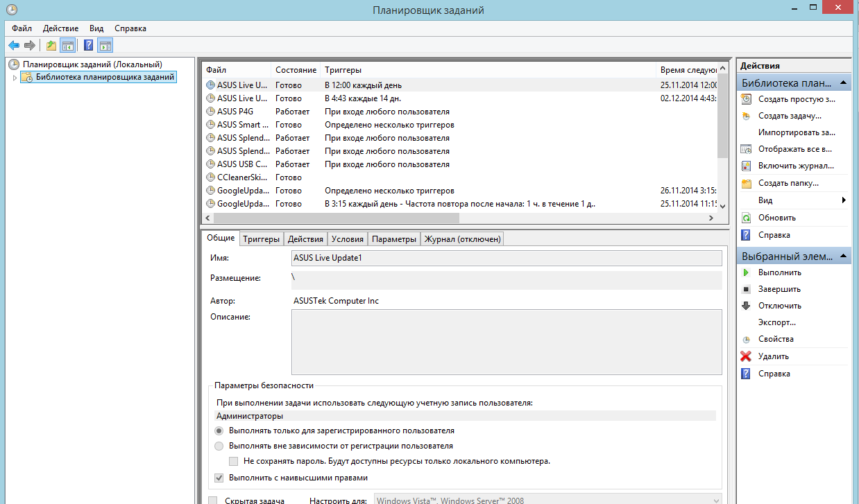The image size is (859, 504).
Task: Click the forward arrow toolbar icon
Action: tap(29, 46)
